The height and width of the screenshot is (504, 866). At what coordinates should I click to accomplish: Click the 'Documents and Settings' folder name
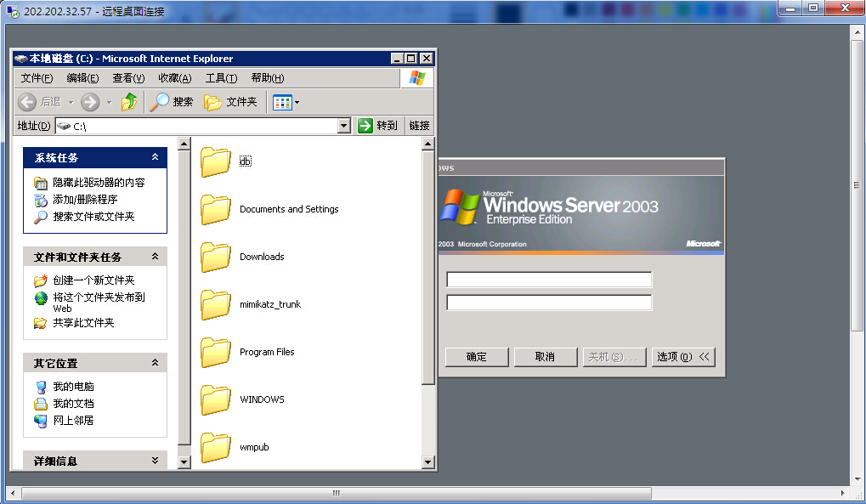tap(289, 209)
